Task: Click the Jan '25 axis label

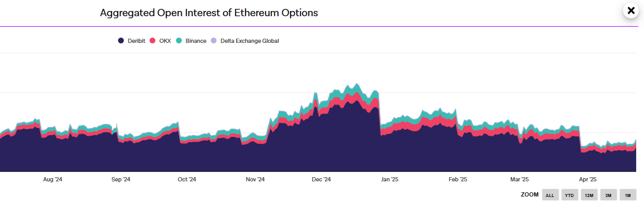Action: [x=389, y=179]
